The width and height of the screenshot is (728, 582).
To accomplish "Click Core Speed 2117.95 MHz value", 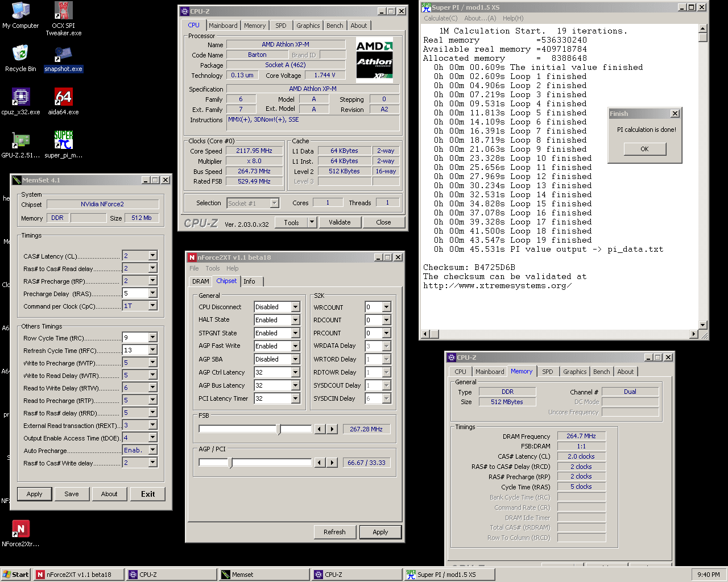I will pyautogui.click(x=254, y=151).
